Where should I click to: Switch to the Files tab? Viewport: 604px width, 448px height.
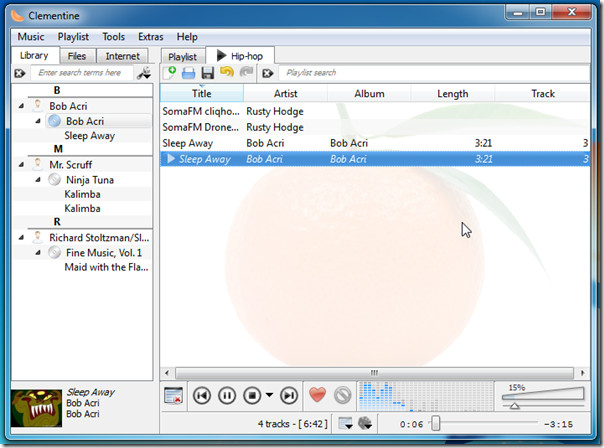coord(77,56)
